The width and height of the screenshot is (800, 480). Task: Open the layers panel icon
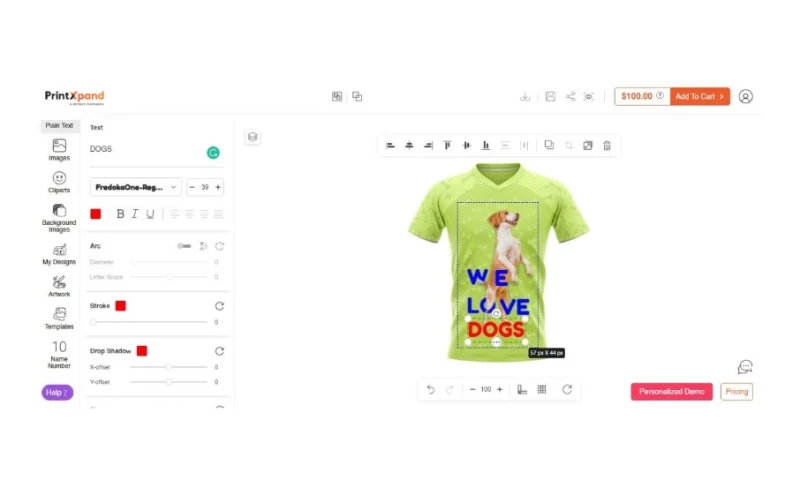[x=253, y=137]
